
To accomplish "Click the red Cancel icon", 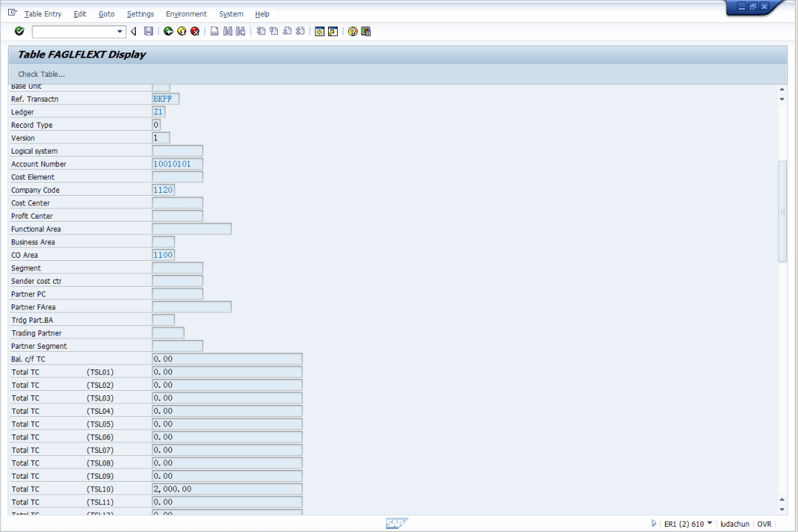I will click(195, 31).
